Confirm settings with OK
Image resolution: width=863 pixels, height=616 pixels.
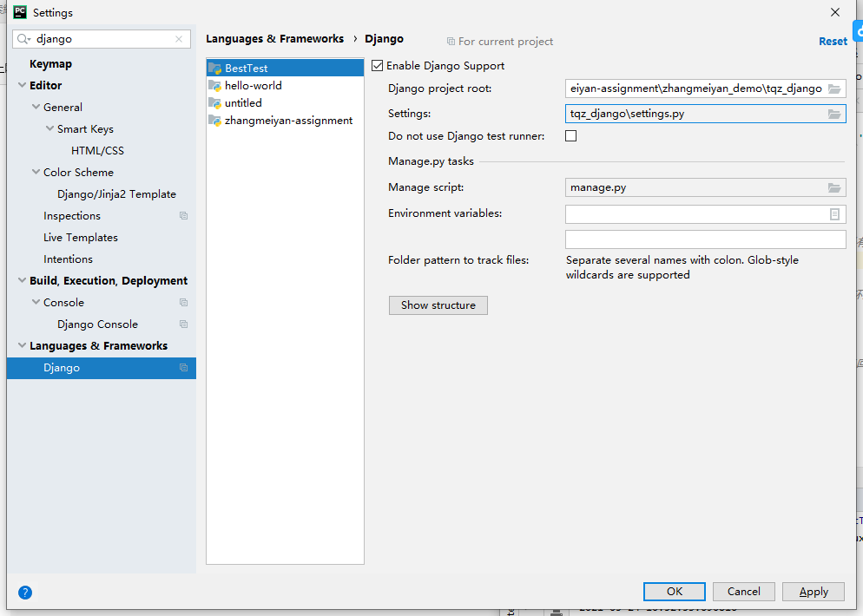pyautogui.click(x=675, y=591)
